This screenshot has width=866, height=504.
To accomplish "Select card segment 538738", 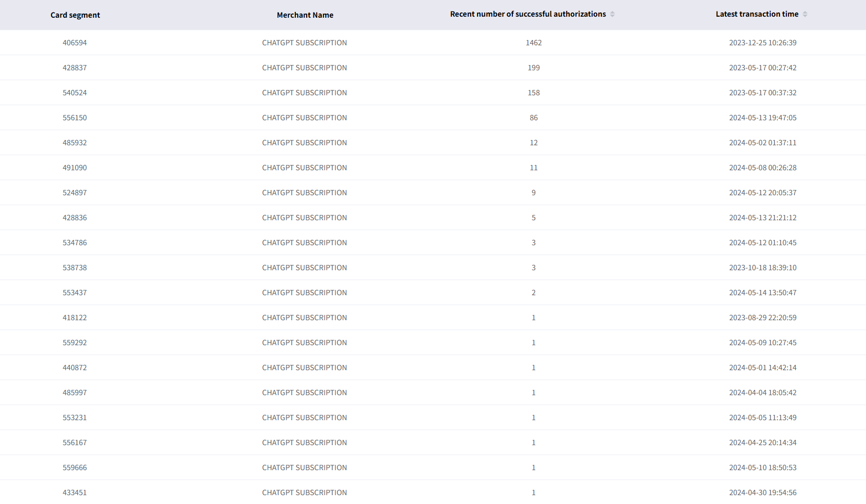I will 74,268.
